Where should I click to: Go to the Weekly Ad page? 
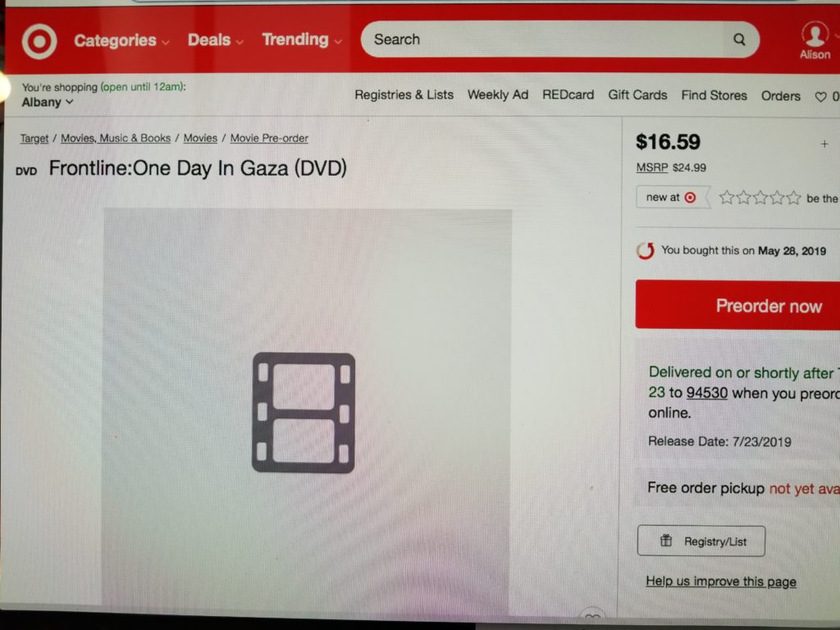click(498, 95)
